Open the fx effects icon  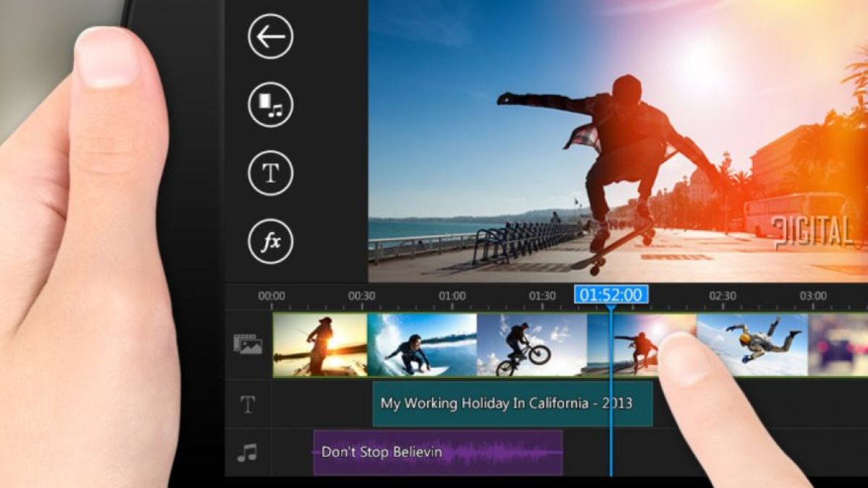coord(271,241)
